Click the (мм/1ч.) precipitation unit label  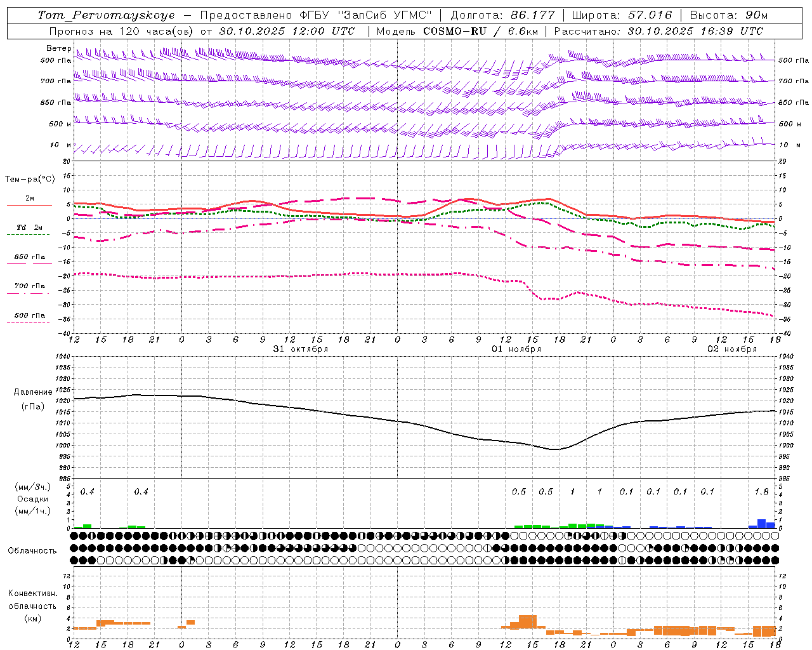click(x=33, y=511)
